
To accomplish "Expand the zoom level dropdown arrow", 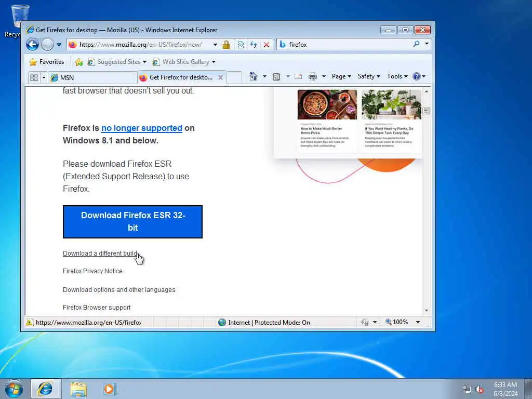I will click(418, 322).
